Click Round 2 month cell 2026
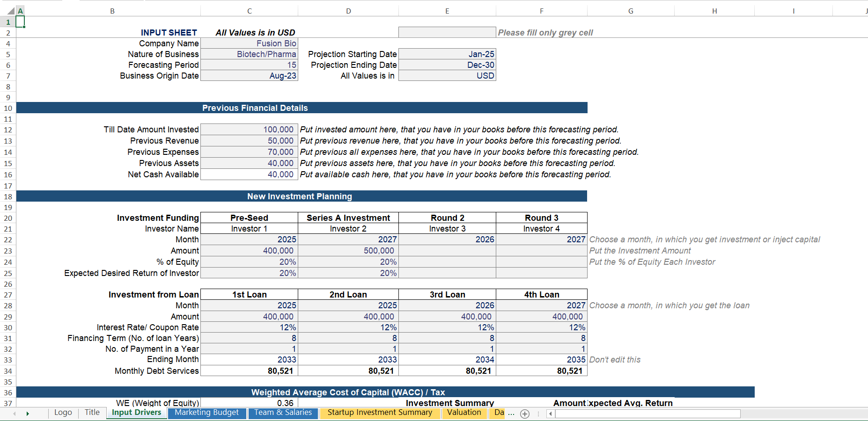The height and width of the screenshot is (421, 868). pos(447,240)
